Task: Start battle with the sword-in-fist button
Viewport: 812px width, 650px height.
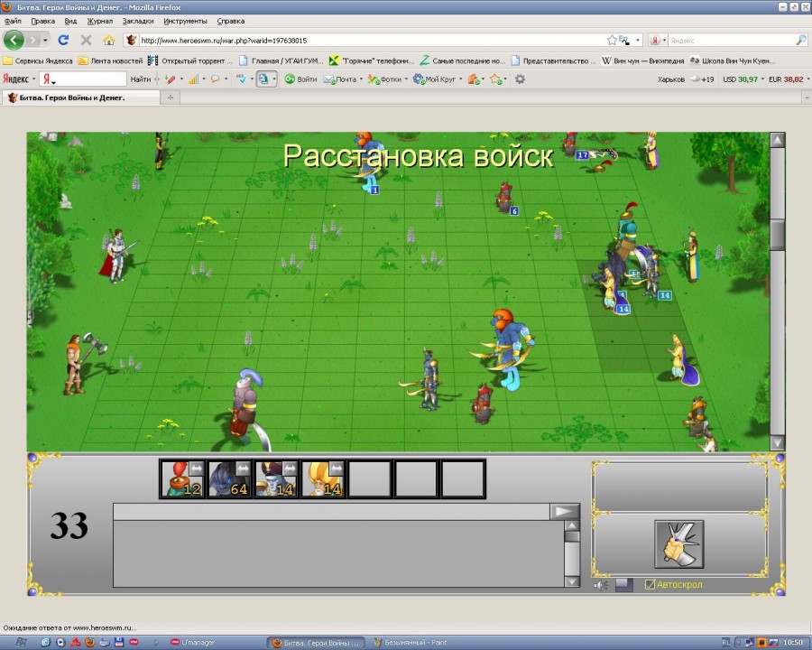Action: click(678, 544)
